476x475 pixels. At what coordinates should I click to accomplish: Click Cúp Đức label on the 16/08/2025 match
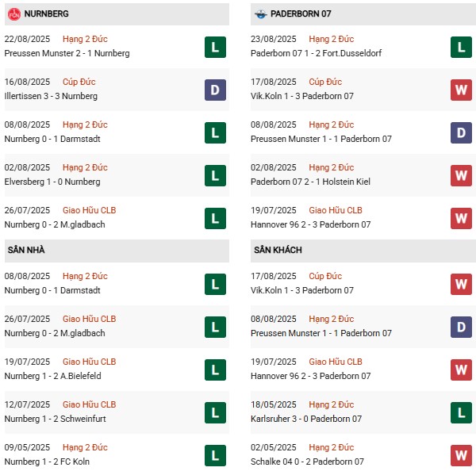pos(79,82)
